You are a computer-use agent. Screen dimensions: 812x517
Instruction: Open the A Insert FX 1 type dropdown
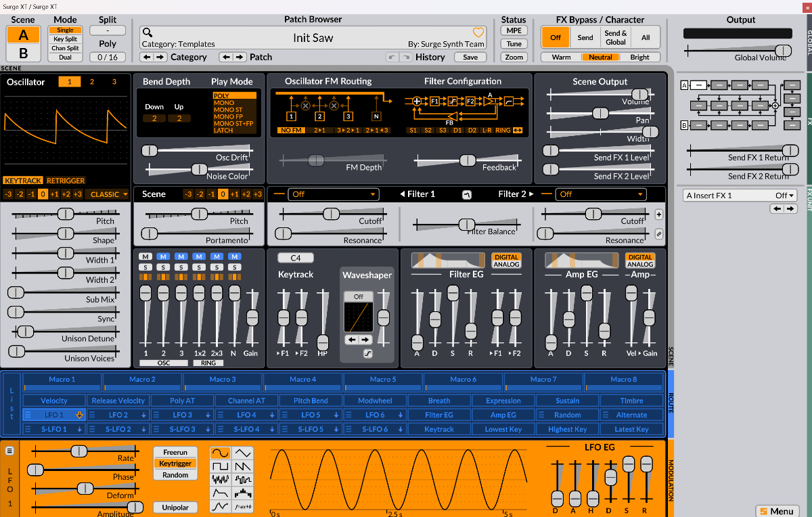[740, 196]
